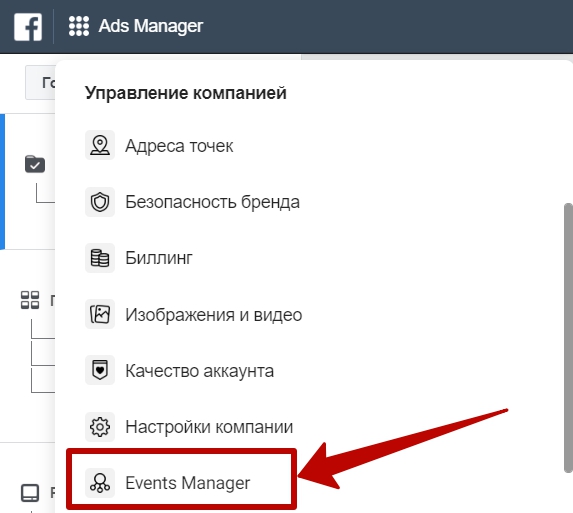Viewport: 573px width, 513px height.
Task: Open Безопасность бренда menu item
Action: [212, 202]
